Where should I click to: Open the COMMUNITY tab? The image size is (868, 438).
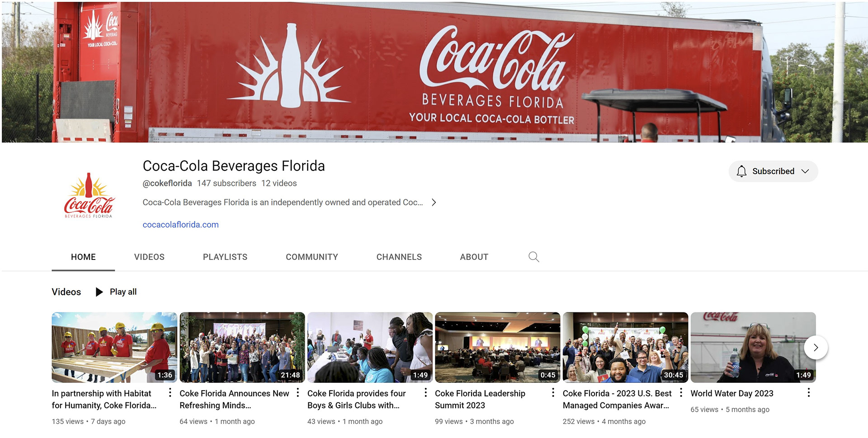(x=312, y=257)
